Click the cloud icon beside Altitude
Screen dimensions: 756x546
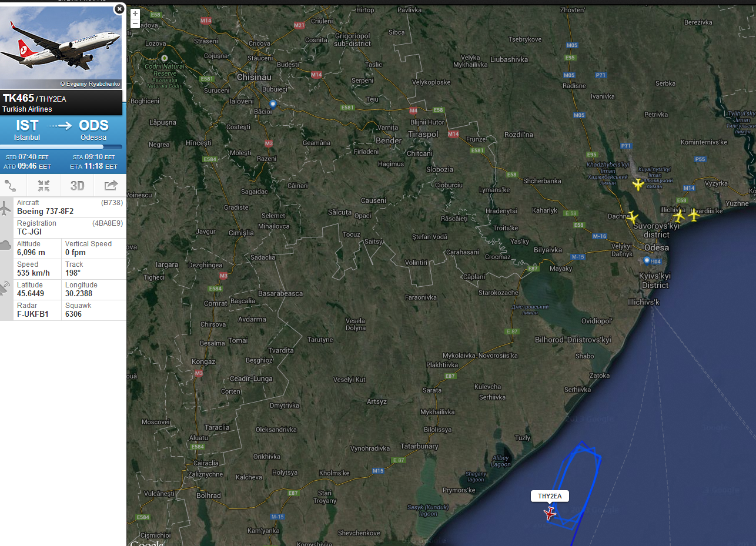coord(6,245)
